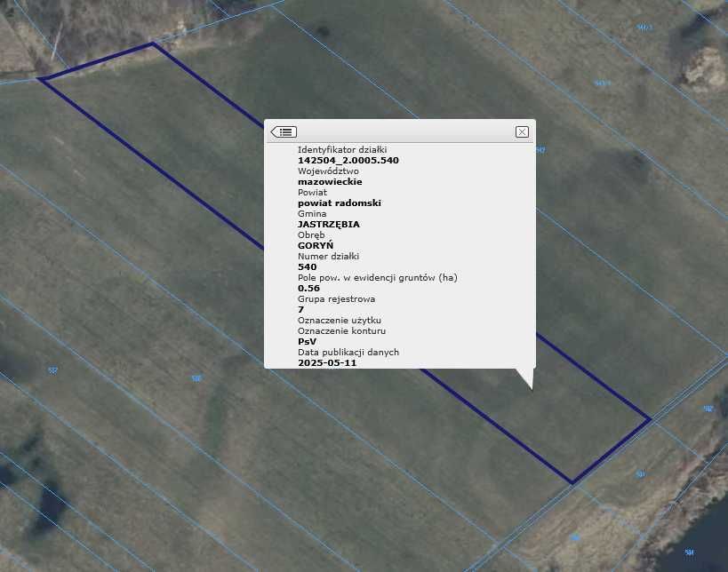The height and width of the screenshot is (572, 728).
Task: Click the powiat radomski text
Action: (x=339, y=203)
